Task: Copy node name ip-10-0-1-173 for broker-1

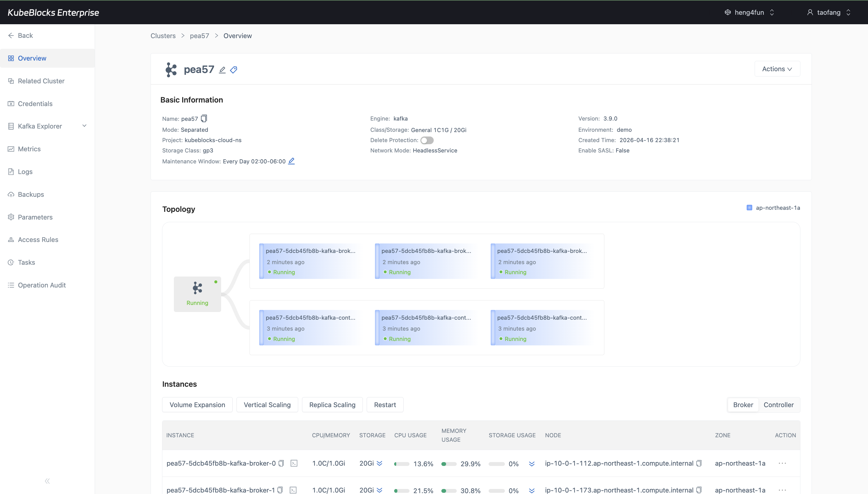Action: click(699, 490)
